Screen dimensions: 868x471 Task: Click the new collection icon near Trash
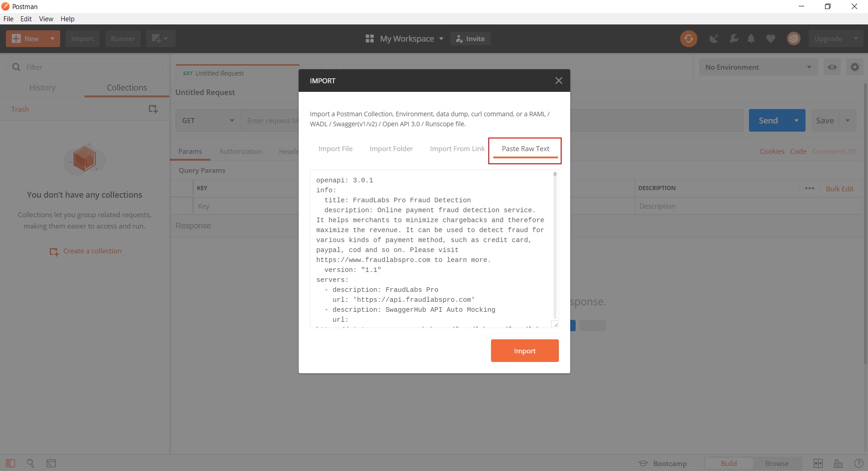click(153, 109)
